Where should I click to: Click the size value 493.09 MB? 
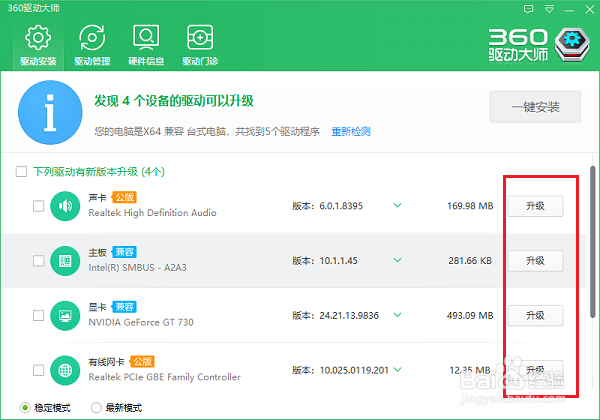(470, 316)
